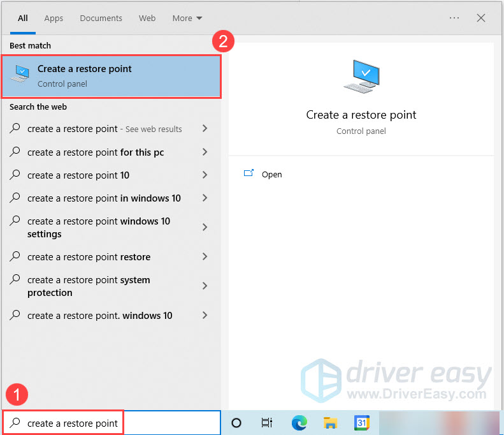Image resolution: width=504 pixels, height=435 pixels.
Task: Click the Cortana circle icon in taskbar
Action: (236, 423)
